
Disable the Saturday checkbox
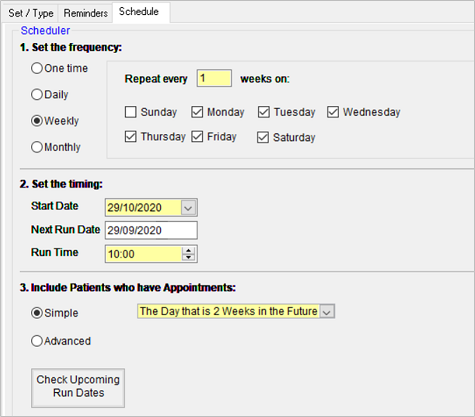click(x=263, y=137)
